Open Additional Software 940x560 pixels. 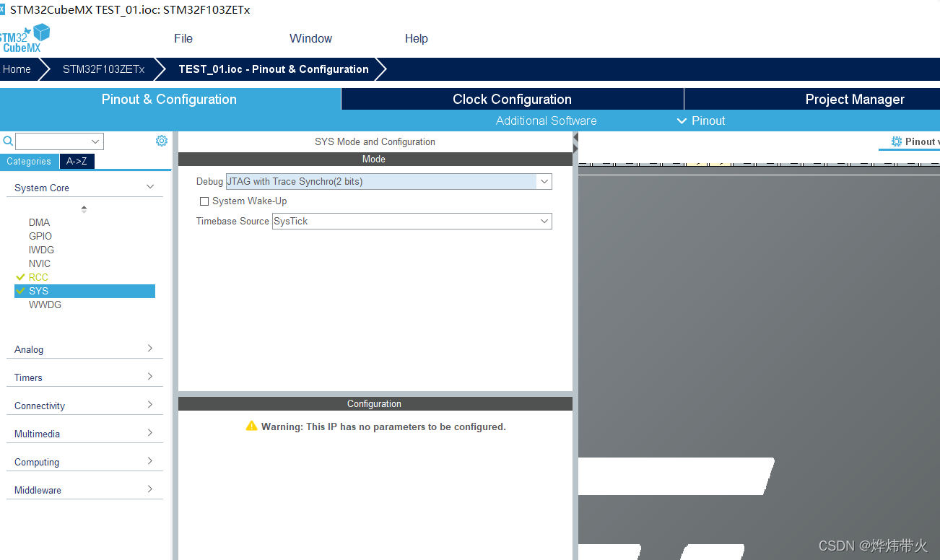tap(546, 121)
